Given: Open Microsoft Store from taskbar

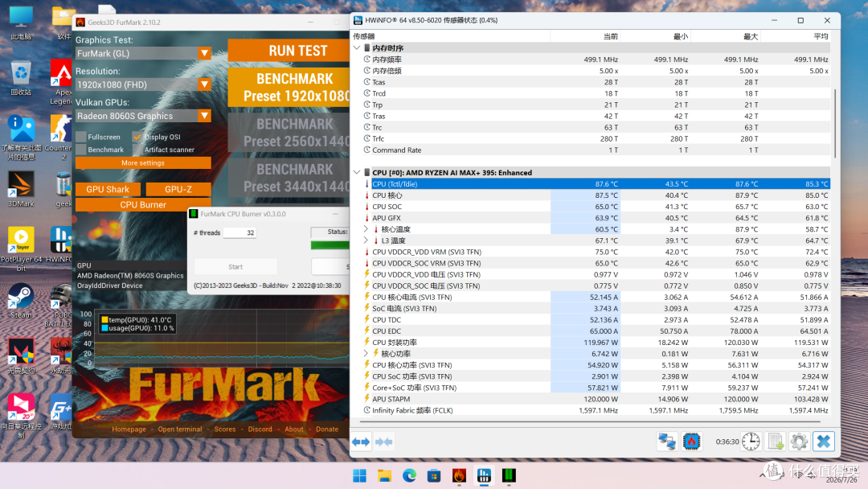Looking at the screenshot, I should [x=434, y=475].
